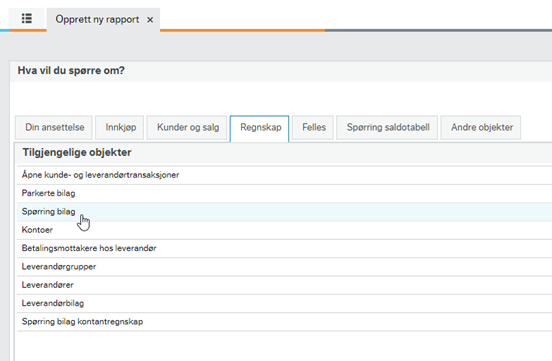This screenshot has width=552, height=361.
Task: Switch to Innkjøp tab
Action: 120,127
